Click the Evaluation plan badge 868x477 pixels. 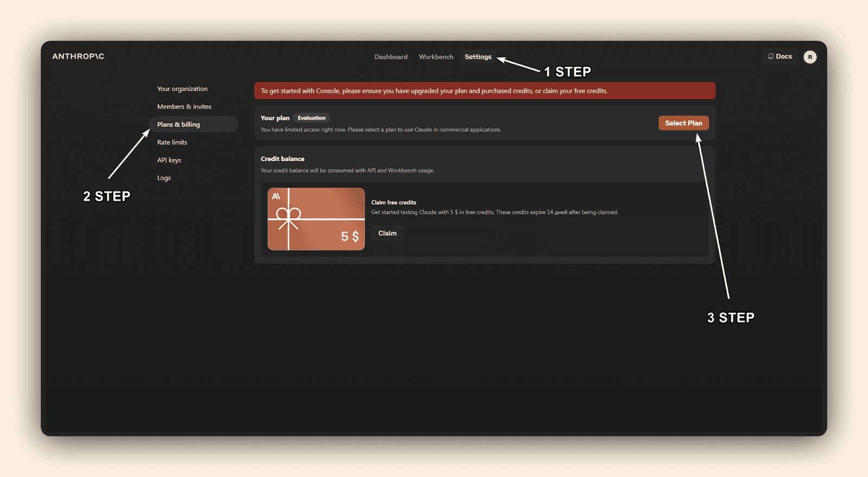coord(311,118)
